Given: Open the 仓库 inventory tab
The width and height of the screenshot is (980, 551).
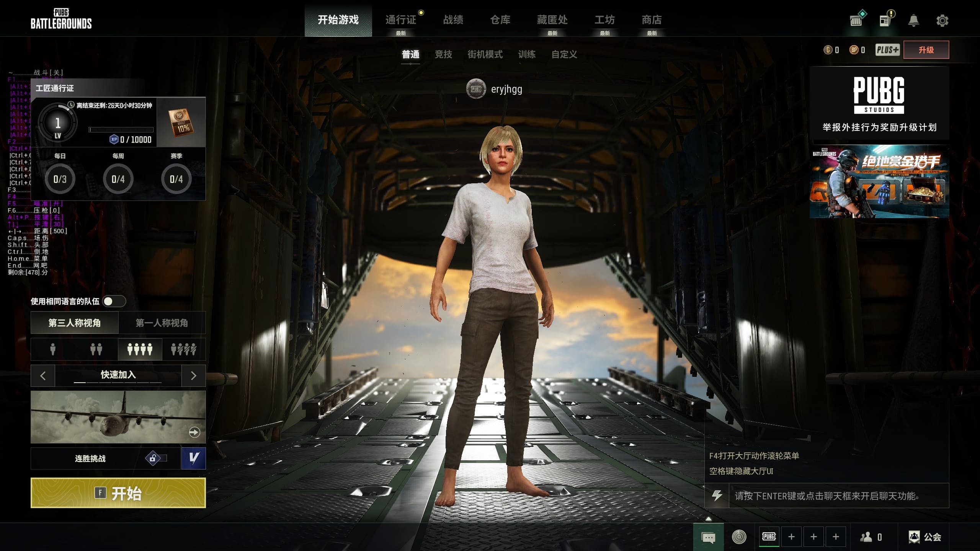Looking at the screenshot, I should pos(500,20).
